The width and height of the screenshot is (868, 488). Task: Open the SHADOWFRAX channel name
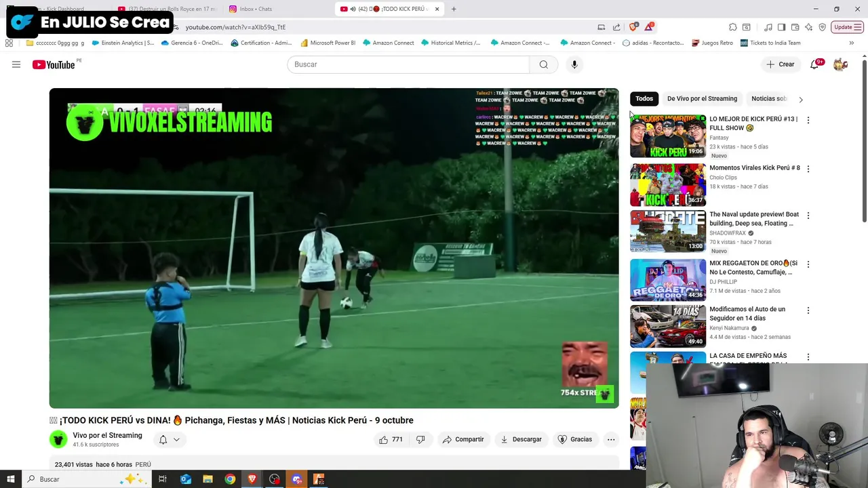click(728, 233)
